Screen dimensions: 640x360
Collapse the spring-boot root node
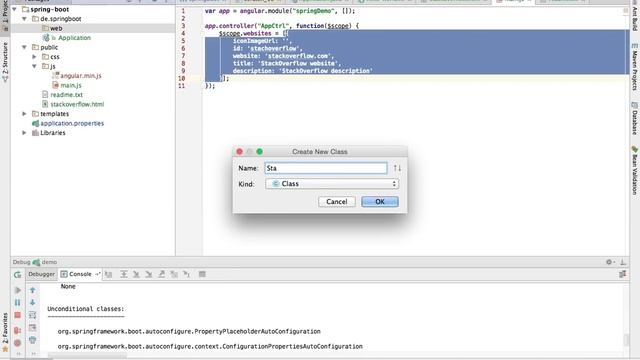coord(15,9)
